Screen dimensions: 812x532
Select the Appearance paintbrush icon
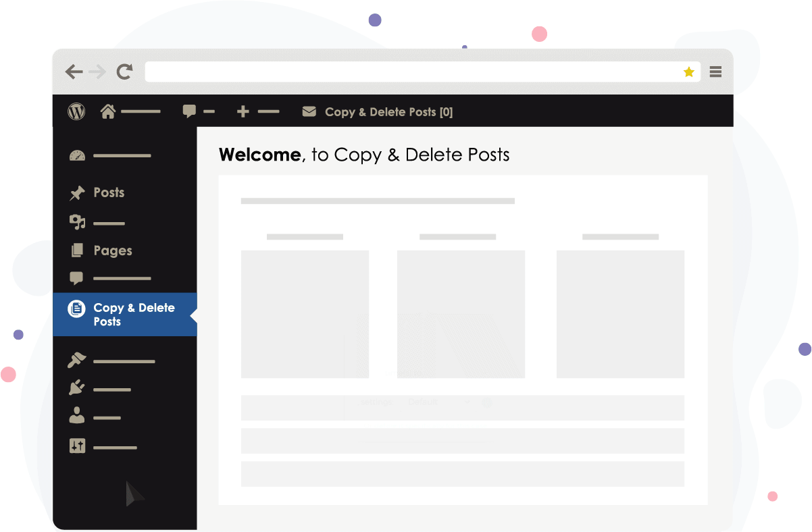[x=77, y=361]
